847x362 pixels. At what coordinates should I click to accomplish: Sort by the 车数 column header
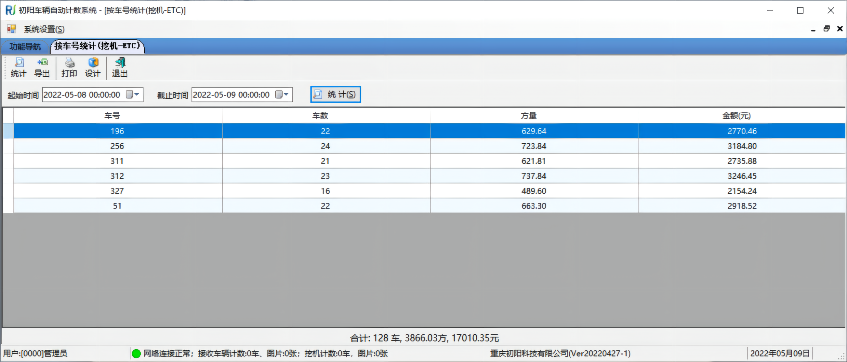326,116
